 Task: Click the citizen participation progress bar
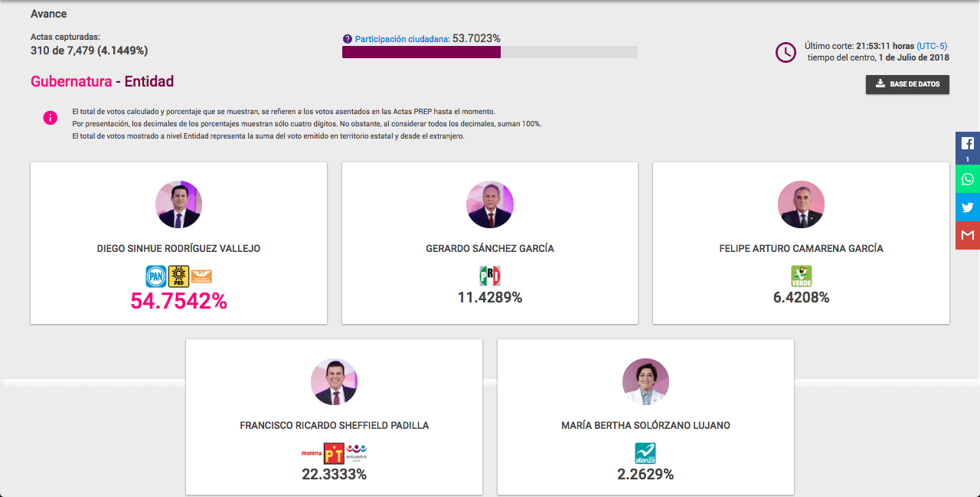coord(489,52)
